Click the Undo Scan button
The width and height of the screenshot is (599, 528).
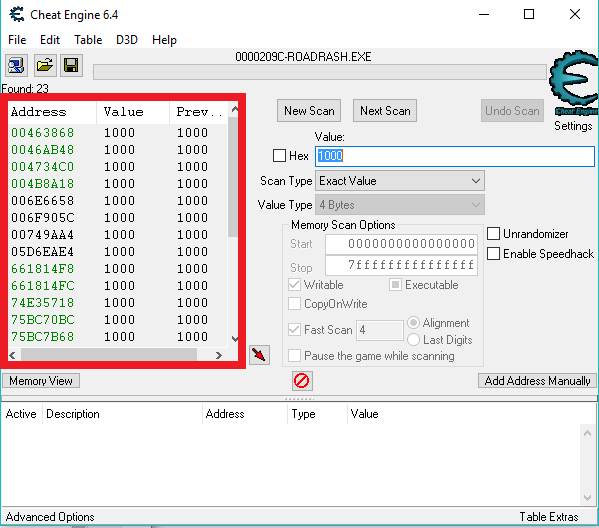[x=512, y=111]
